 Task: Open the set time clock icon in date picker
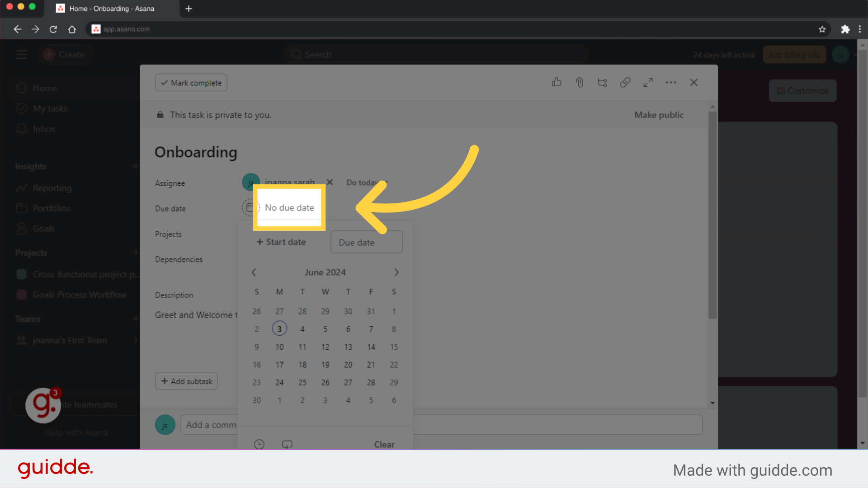coord(259,444)
